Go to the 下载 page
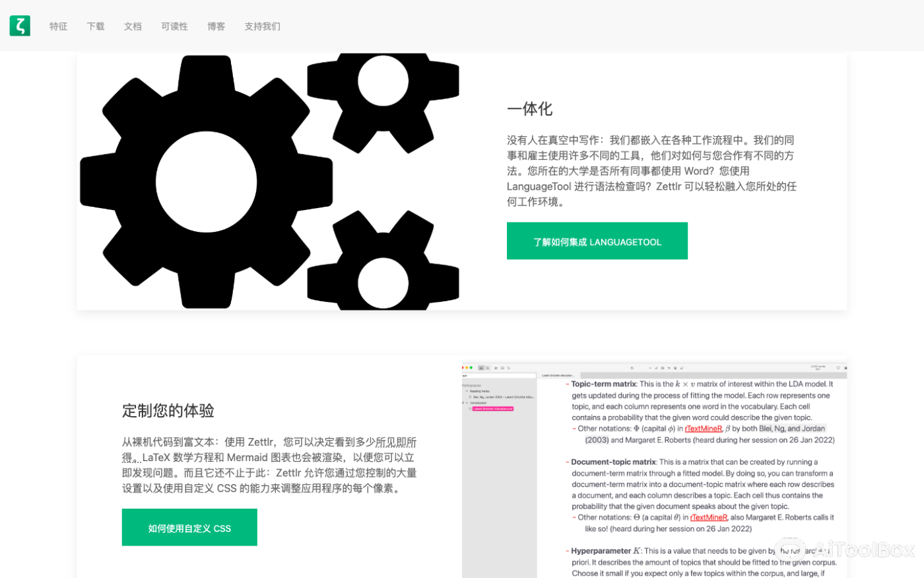924x578 pixels. coord(96,26)
